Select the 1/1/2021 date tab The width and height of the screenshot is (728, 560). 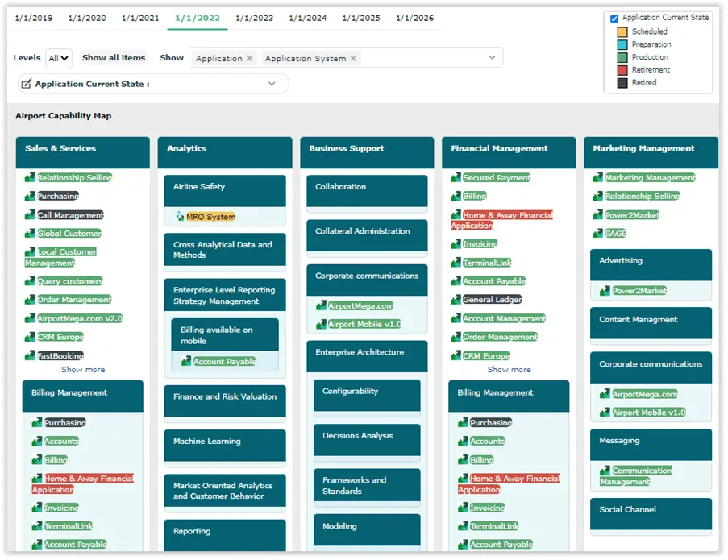click(140, 18)
